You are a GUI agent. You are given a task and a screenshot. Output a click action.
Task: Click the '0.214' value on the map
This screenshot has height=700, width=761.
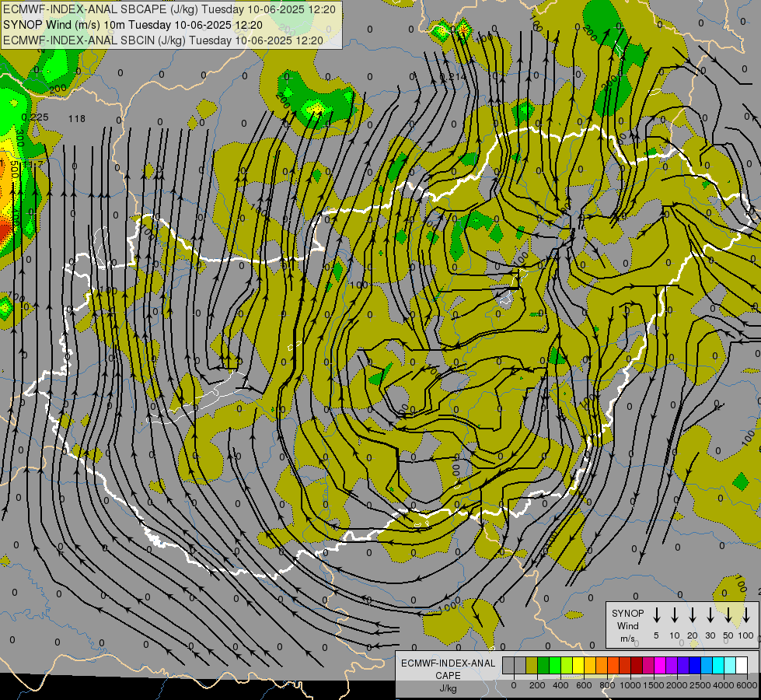coord(453,77)
